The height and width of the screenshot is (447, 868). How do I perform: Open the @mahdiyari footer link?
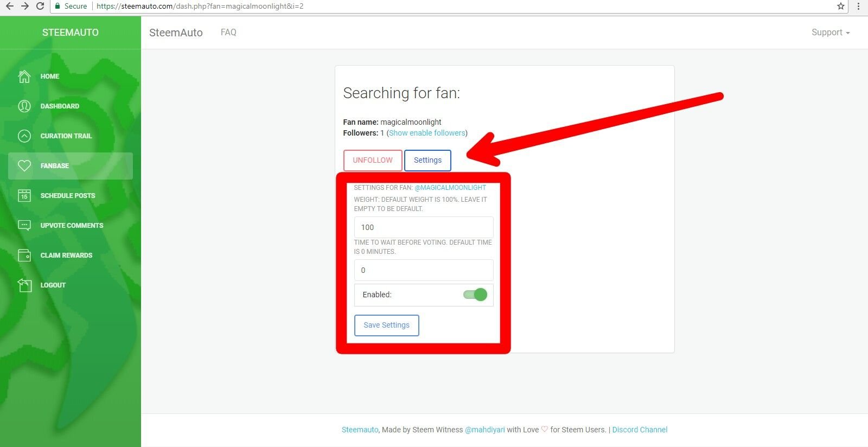tap(485, 430)
